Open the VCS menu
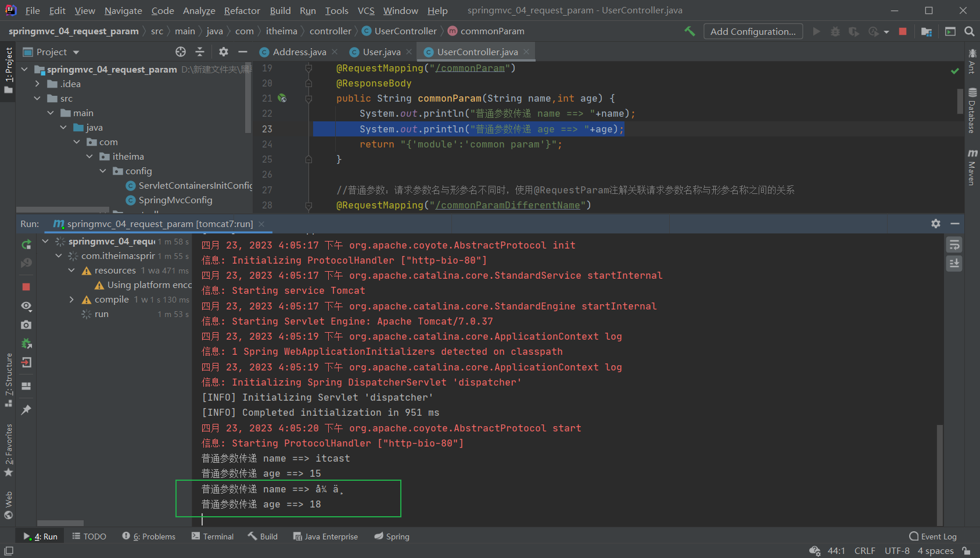Screen dimensions: 980x558 (365, 10)
